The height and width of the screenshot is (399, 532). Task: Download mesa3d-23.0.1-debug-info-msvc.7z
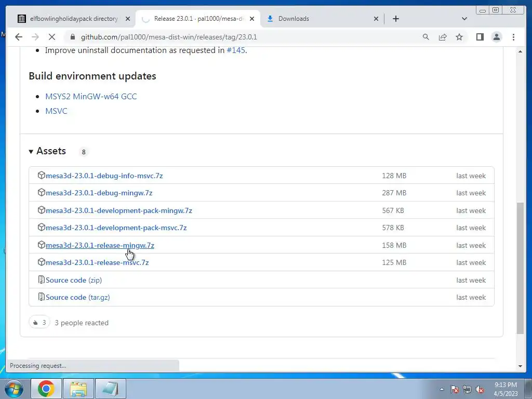click(104, 176)
